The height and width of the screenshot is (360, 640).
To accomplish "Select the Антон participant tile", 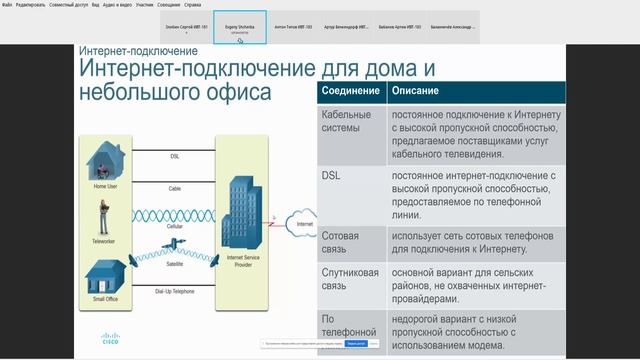I will tap(293, 27).
